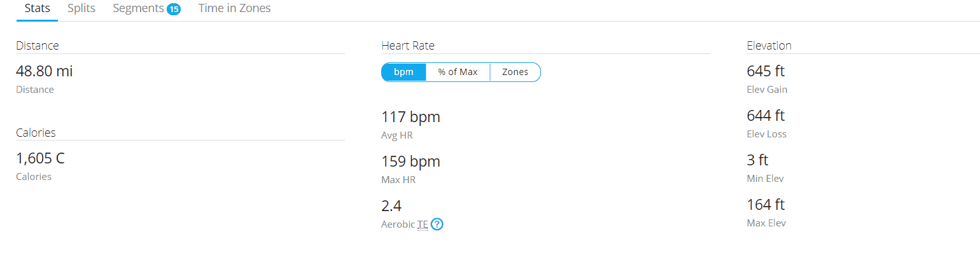
Task: Click the 48.80 mi distance value
Action: (45, 71)
